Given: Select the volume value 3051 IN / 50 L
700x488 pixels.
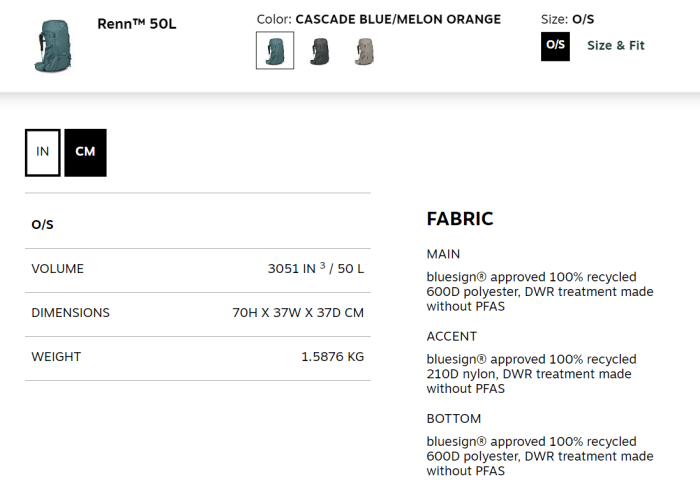Looking at the screenshot, I should [316, 268].
